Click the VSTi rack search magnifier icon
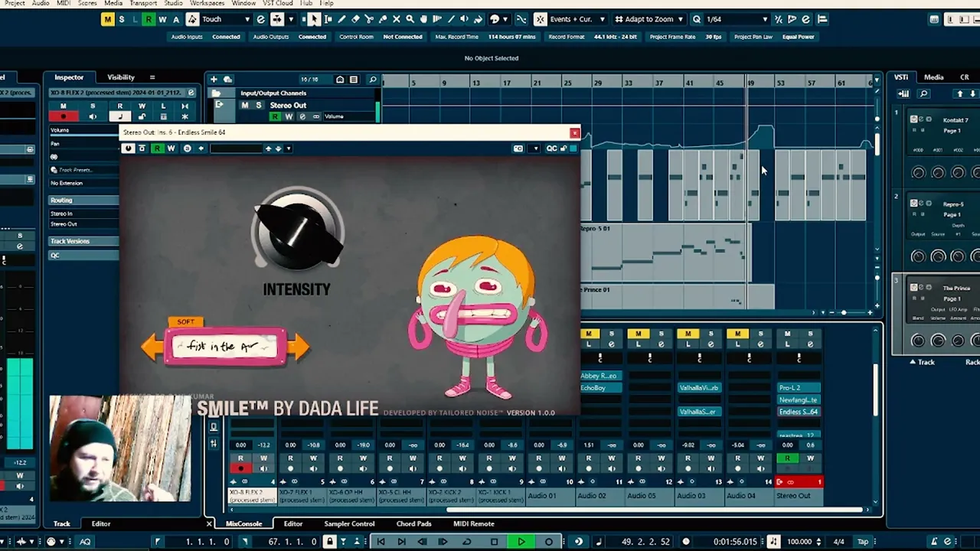This screenshot has height=551, width=980. pyautogui.click(x=924, y=93)
